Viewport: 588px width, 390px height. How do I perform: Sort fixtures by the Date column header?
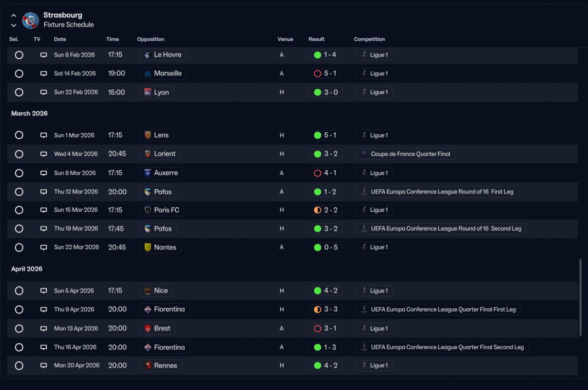point(60,39)
